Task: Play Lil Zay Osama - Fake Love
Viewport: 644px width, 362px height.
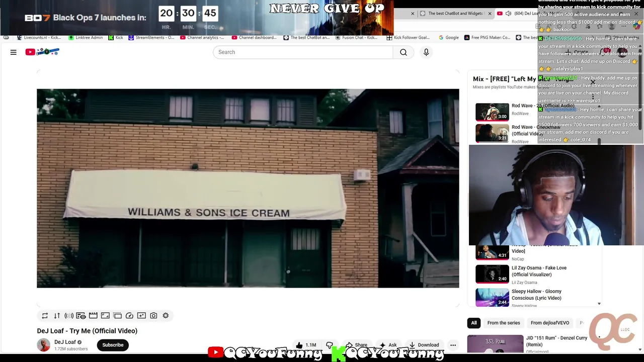Action: click(492, 274)
